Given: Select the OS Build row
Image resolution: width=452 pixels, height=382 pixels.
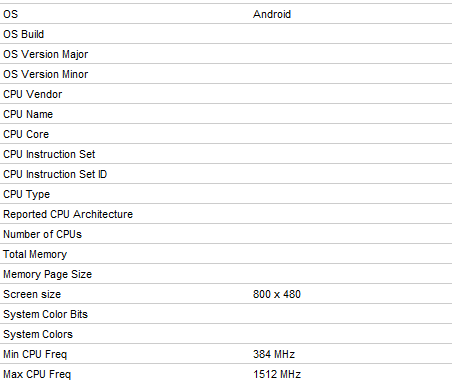Looking at the screenshot, I should pos(226,34).
